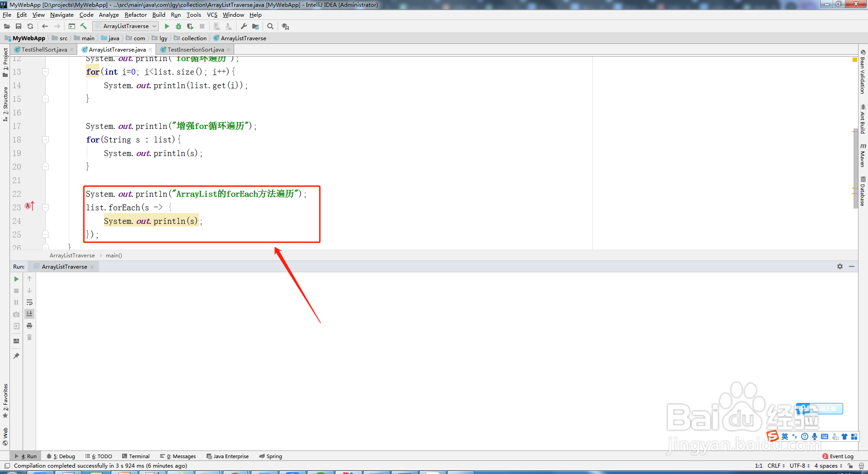
Task: Change indent setting 4 spaces
Action: coord(828,465)
